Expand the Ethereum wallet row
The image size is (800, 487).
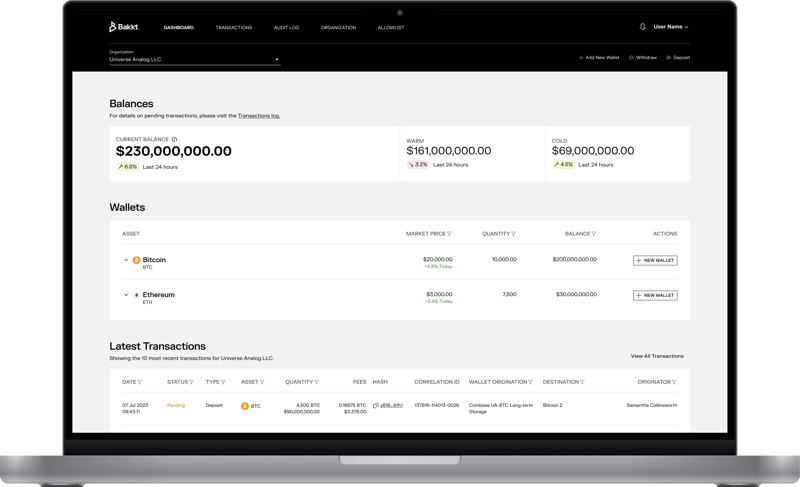(x=126, y=295)
